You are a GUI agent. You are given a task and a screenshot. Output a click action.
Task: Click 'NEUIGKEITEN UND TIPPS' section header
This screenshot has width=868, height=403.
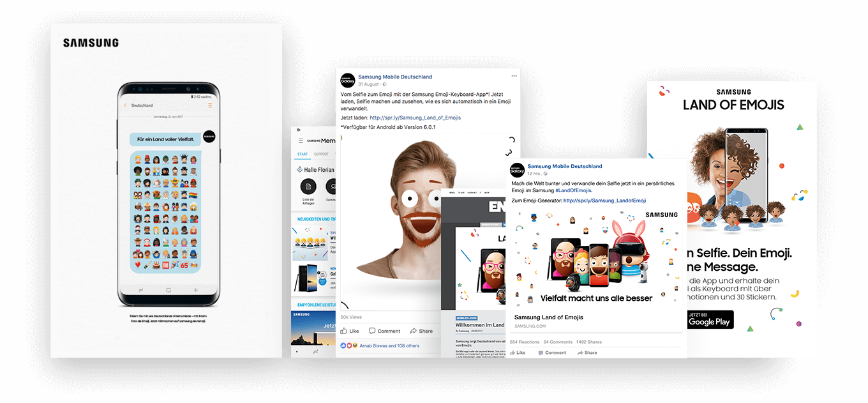(x=317, y=219)
